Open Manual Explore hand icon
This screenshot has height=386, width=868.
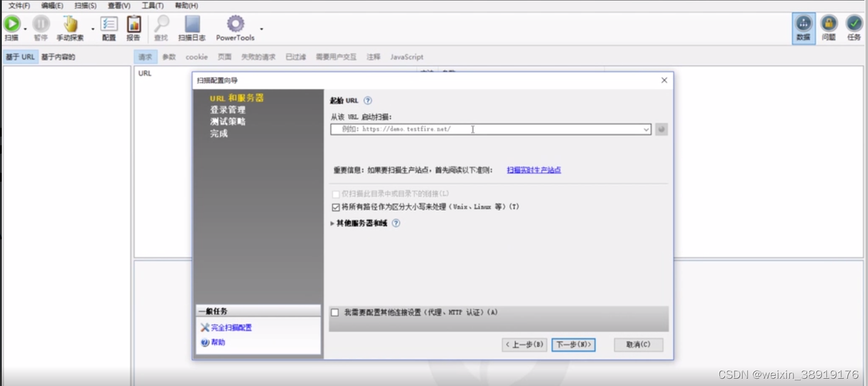click(x=70, y=24)
